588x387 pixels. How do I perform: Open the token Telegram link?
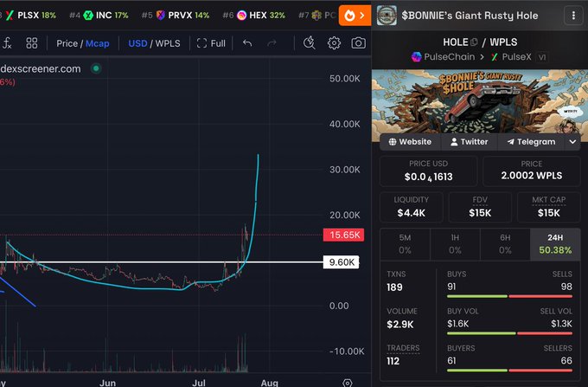point(531,142)
